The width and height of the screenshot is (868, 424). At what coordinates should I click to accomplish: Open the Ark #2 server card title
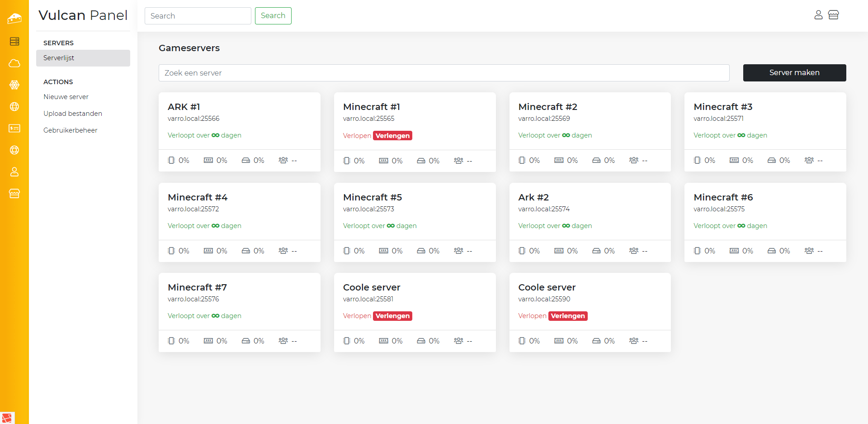point(533,197)
